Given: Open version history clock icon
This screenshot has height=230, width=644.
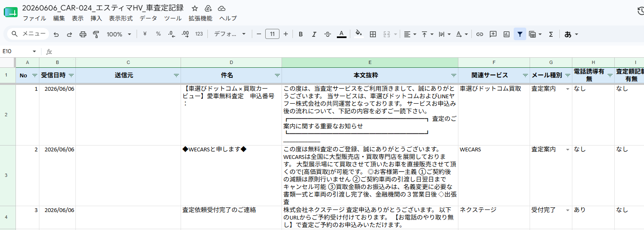Looking at the screenshot, I should (640, 11).
